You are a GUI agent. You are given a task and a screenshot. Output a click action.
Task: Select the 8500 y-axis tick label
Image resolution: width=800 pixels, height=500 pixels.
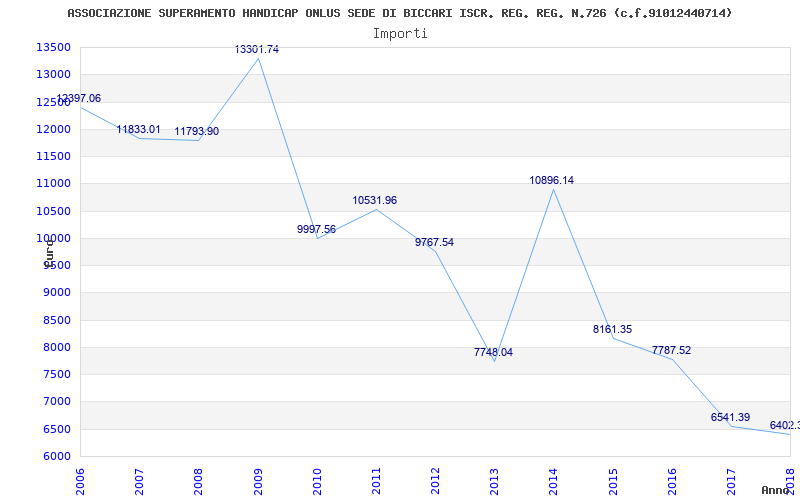pos(56,320)
